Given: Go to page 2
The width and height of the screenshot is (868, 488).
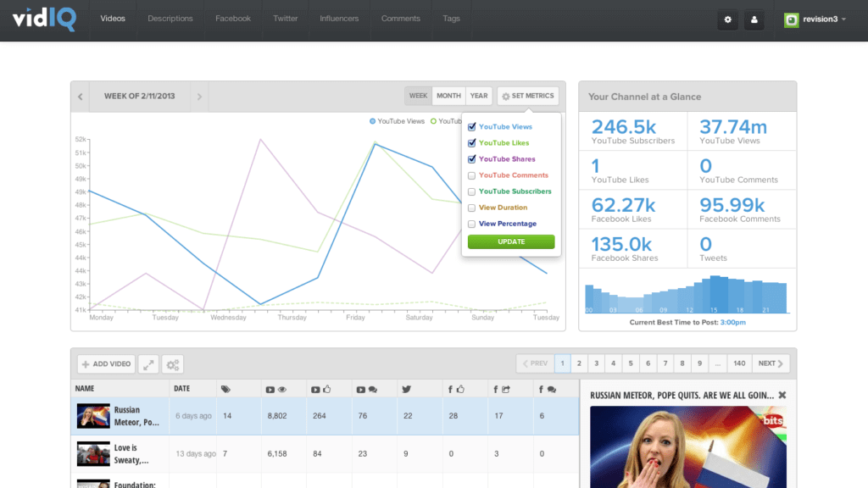Looking at the screenshot, I should click(x=579, y=363).
